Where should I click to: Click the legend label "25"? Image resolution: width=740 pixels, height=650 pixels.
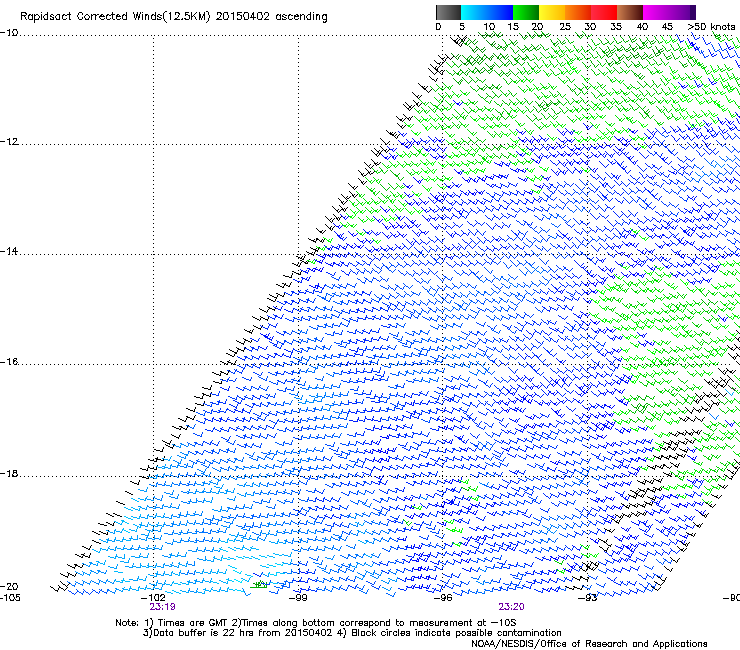click(x=565, y=26)
